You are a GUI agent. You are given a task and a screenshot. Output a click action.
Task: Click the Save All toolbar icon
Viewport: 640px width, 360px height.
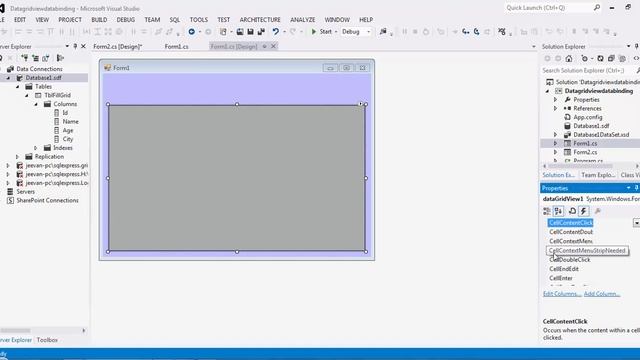(x=261, y=31)
